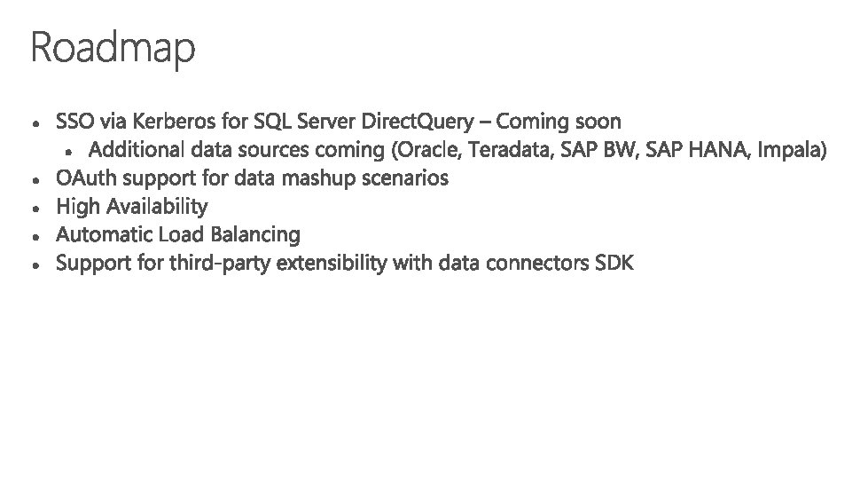Click the bullet dot before SSO via Kerberos
Screen dimensions: 868x489
coord(34,122)
